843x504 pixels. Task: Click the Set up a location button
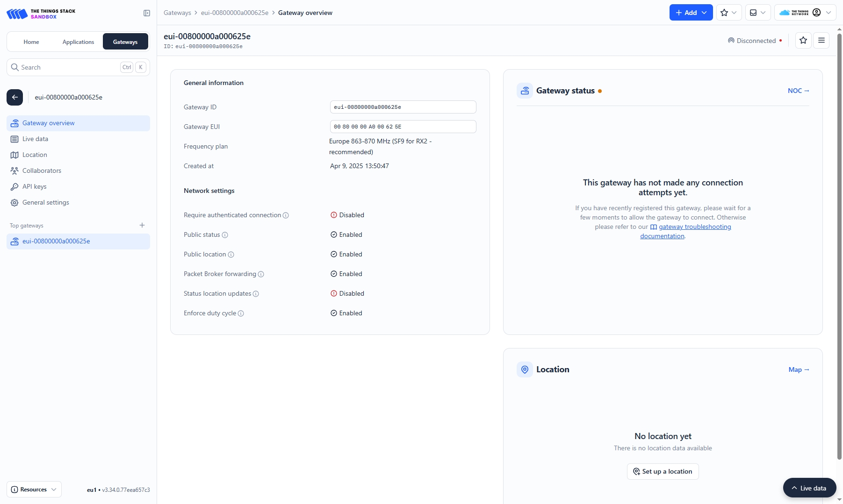click(x=663, y=471)
